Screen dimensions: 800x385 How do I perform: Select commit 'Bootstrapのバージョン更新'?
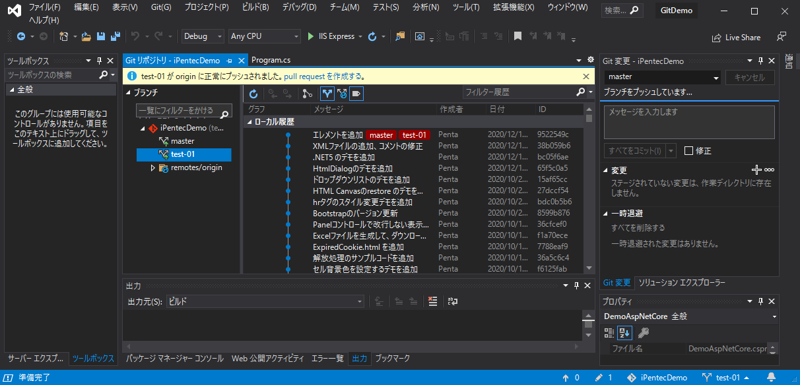click(x=355, y=213)
